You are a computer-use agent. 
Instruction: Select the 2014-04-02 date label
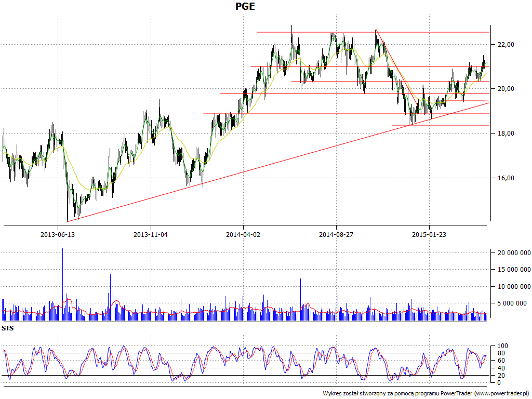[x=243, y=234]
